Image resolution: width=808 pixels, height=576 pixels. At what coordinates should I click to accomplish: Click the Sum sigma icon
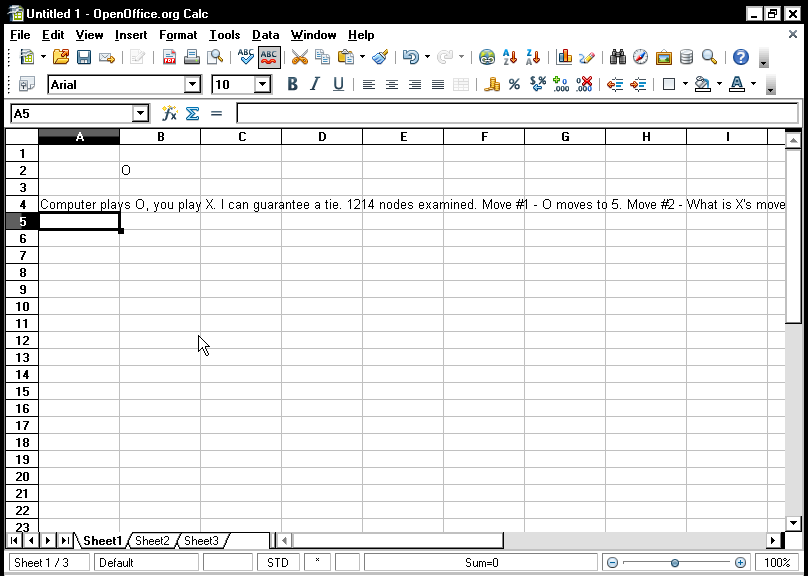point(192,114)
